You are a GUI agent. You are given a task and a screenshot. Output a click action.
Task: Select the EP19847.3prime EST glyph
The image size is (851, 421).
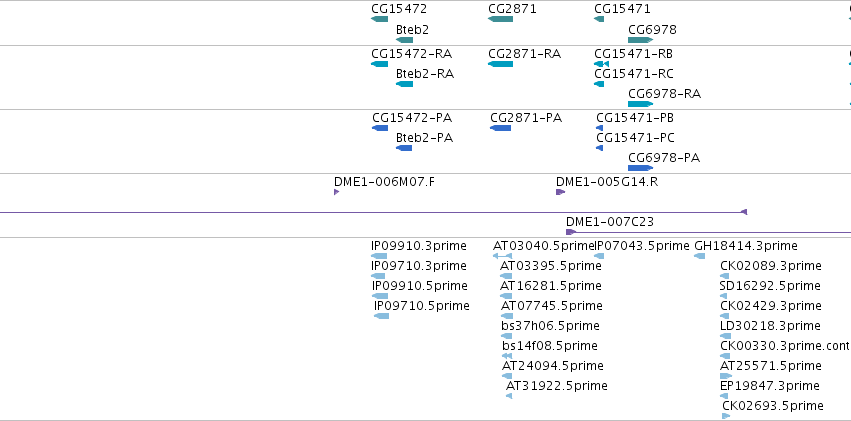pos(724,397)
